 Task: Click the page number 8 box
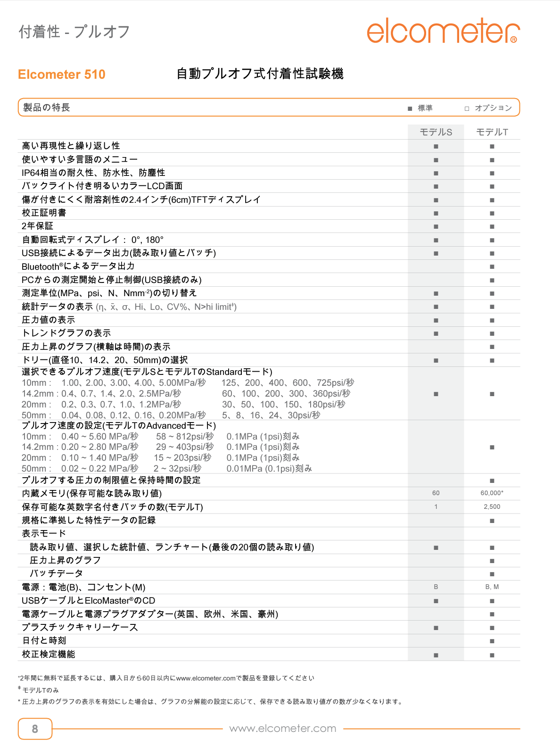click(35, 729)
